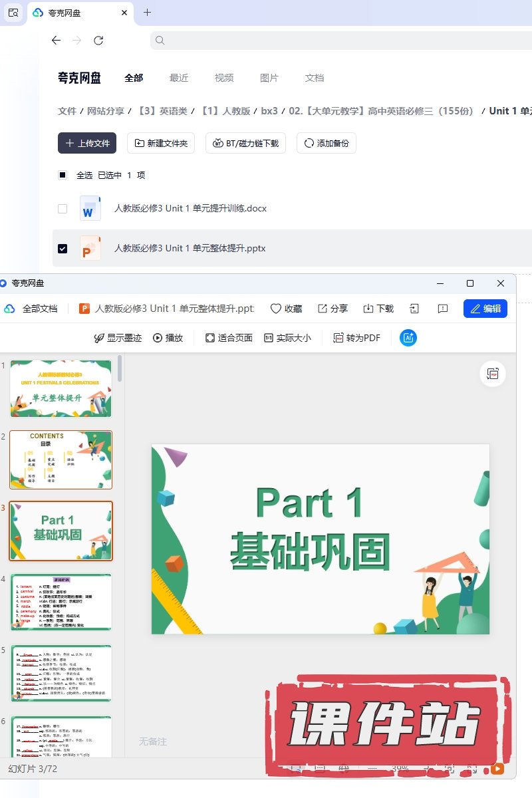Click the 分享 share button
The height and width of the screenshot is (798, 532).
point(332,309)
